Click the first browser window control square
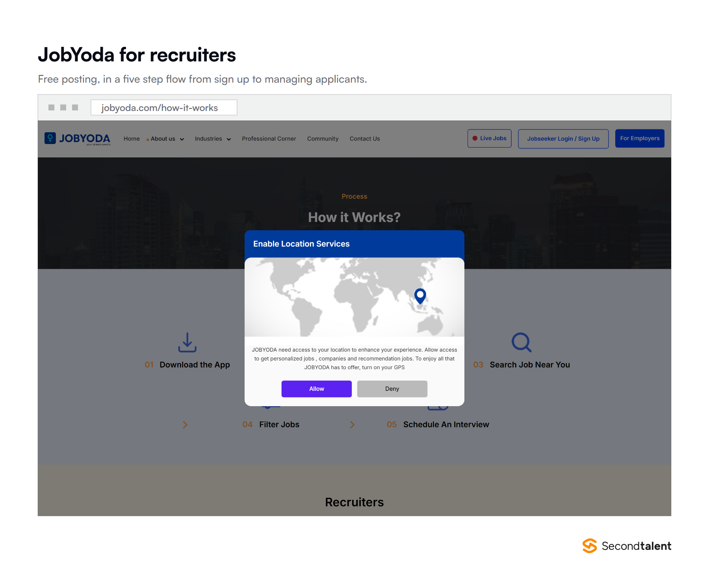 click(51, 107)
